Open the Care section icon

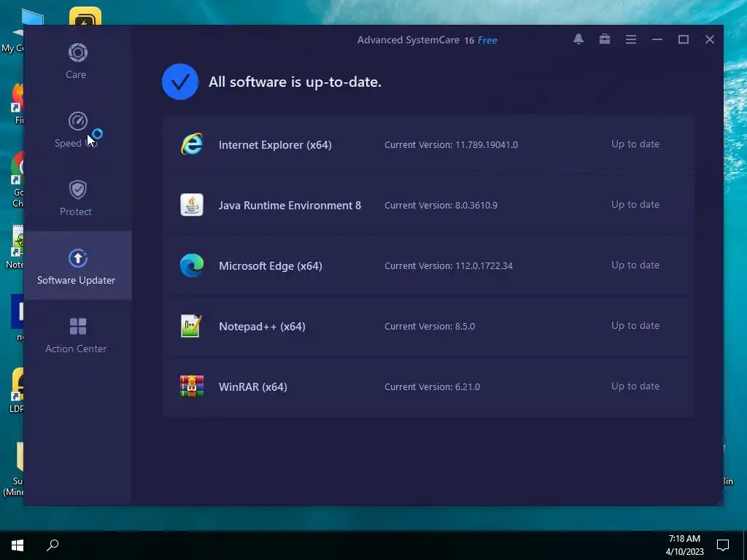[77, 52]
